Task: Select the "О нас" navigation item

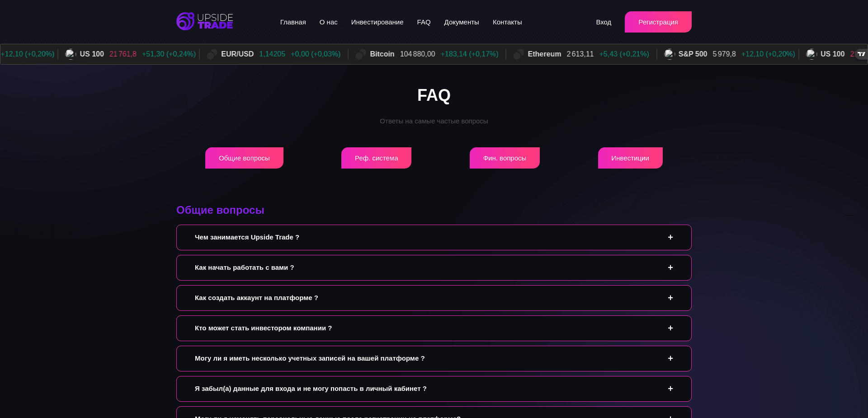Action: pyautogui.click(x=328, y=22)
